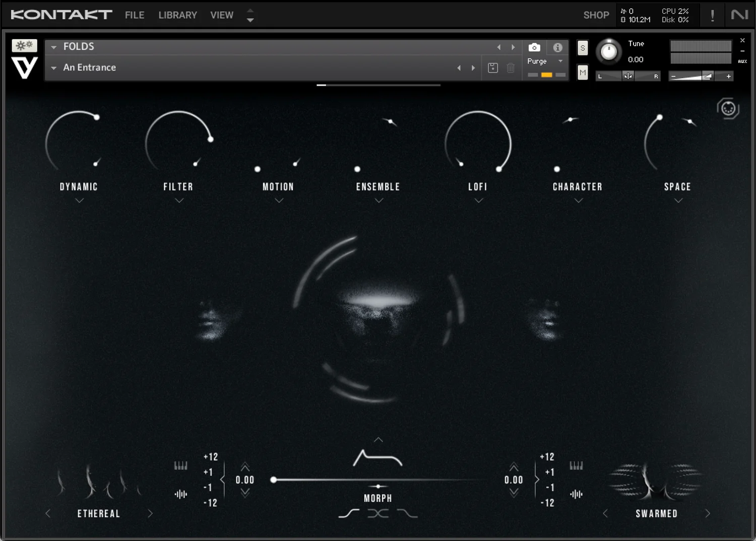Click the warning exclamation icon

tap(712, 15)
